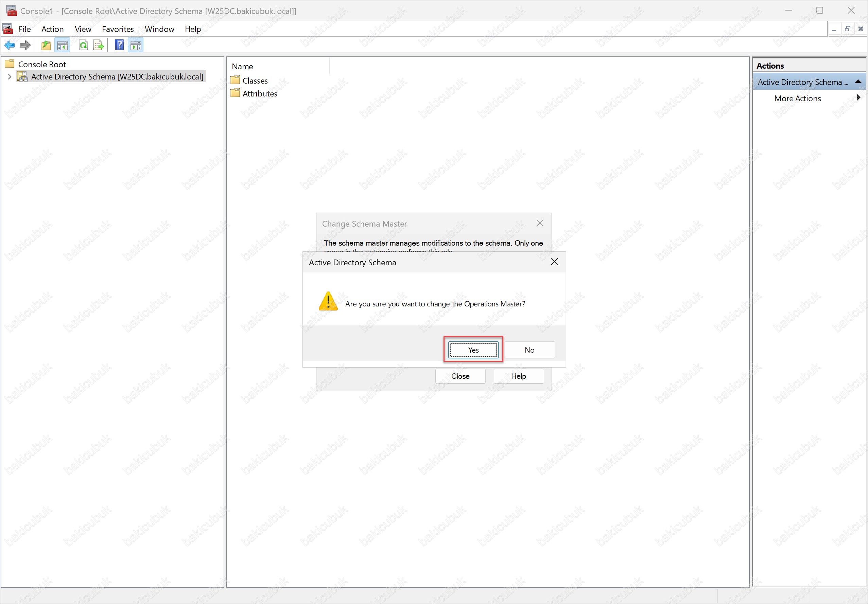Confirm with the Yes button
Viewport: 868px width, 604px height.
tap(473, 350)
